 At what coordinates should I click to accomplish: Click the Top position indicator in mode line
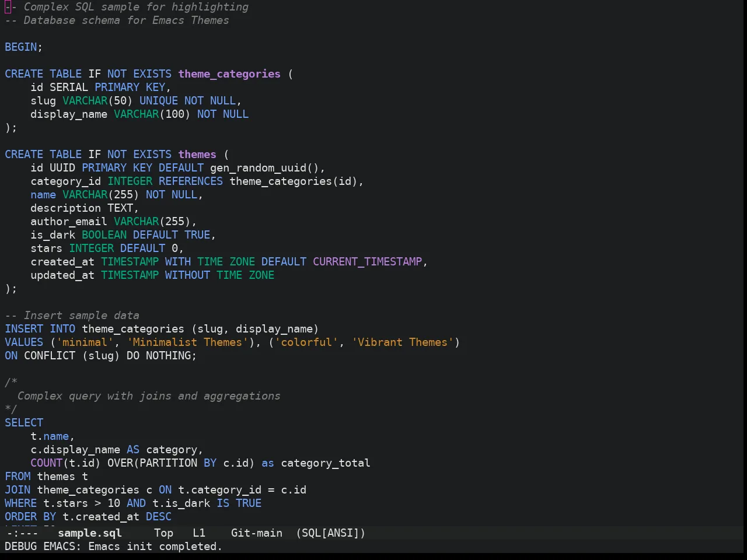[x=164, y=533]
